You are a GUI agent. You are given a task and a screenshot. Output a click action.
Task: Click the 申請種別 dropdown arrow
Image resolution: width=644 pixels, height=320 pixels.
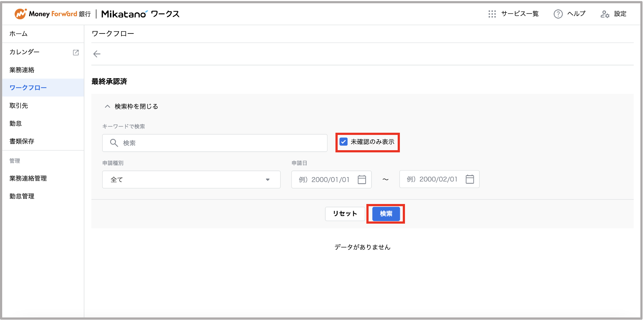(x=268, y=180)
